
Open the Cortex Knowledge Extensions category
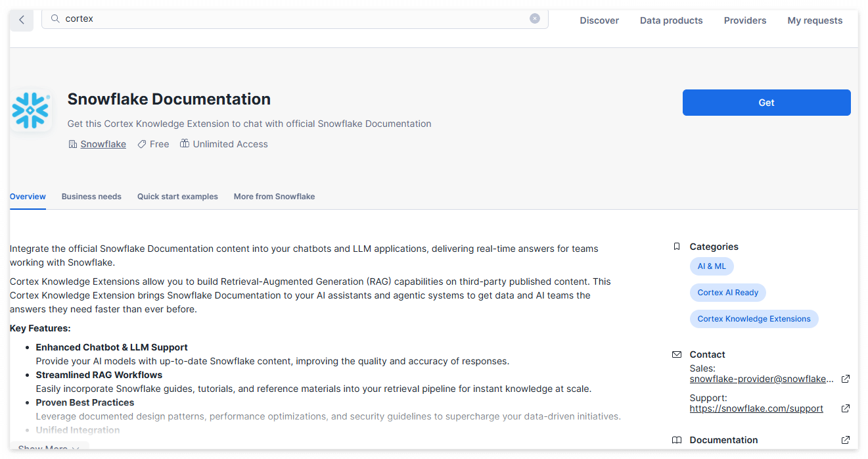pos(754,319)
